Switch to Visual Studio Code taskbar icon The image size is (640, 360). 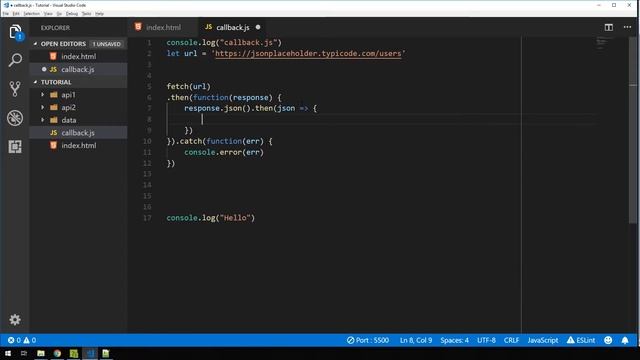click(90, 353)
